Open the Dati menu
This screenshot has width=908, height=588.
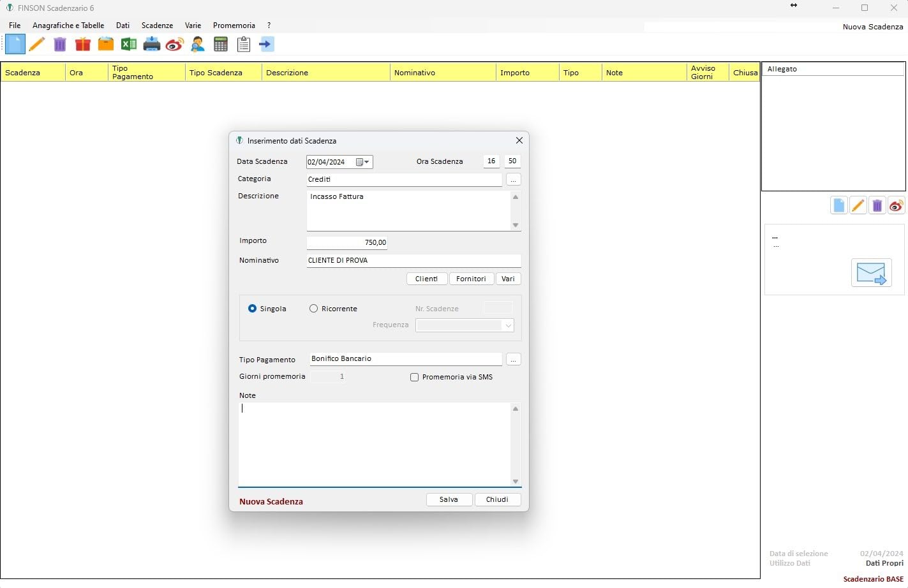point(123,26)
